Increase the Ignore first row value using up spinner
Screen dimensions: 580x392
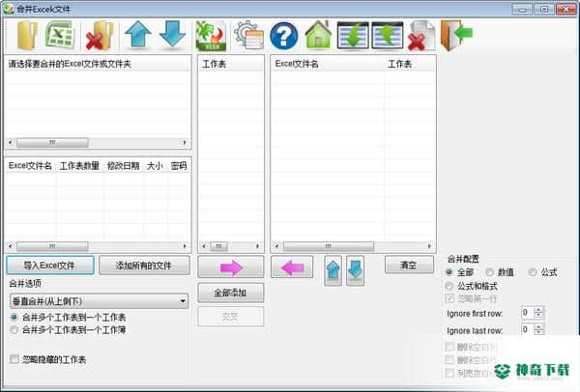[538, 310]
